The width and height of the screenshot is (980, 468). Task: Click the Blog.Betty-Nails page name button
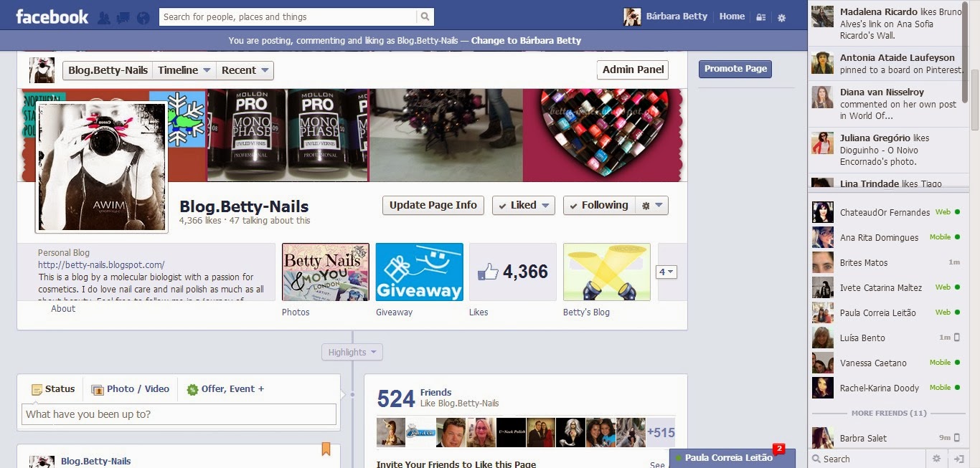108,70
